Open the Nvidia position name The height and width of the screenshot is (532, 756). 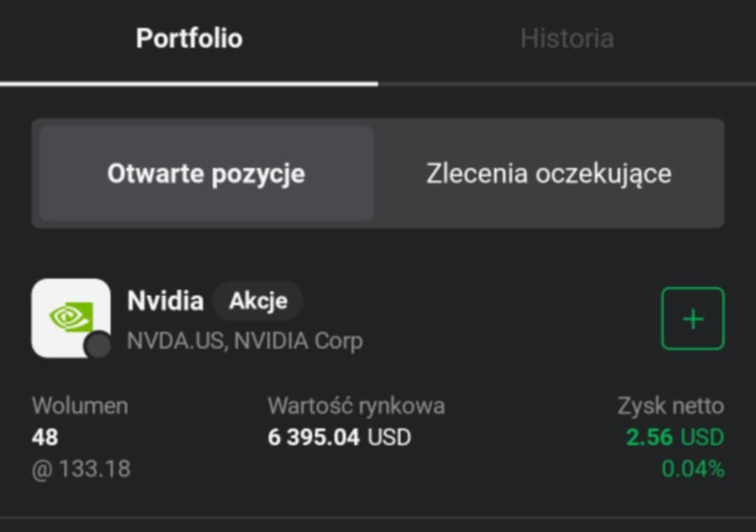point(165,301)
